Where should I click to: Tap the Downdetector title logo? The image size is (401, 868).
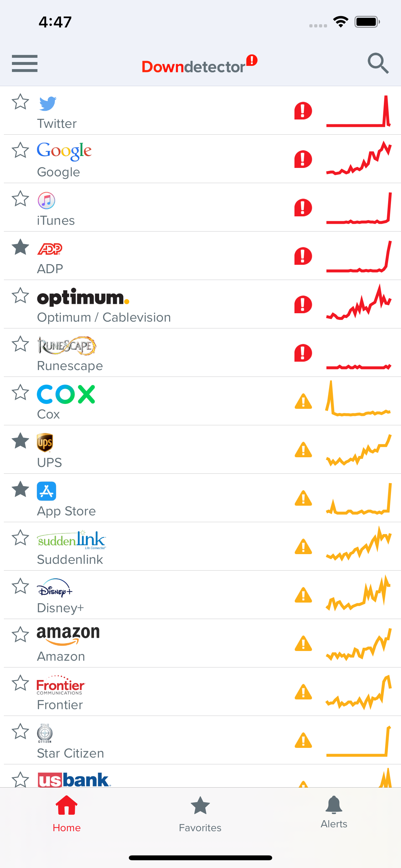coord(199,65)
